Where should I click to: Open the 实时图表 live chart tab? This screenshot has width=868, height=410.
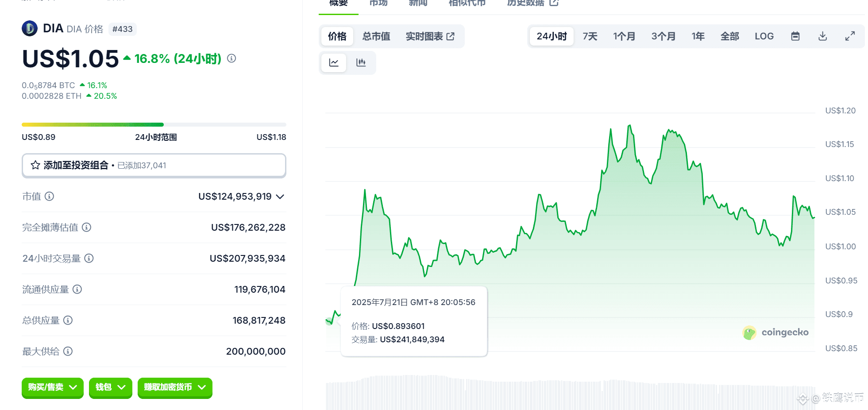pyautogui.click(x=430, y=36)
